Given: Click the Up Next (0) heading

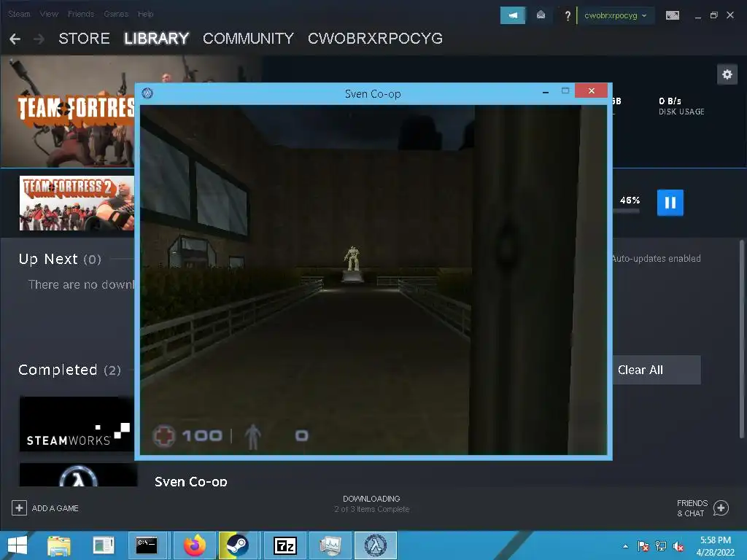Looking at the screenshot, I should (x=60, y=259).
